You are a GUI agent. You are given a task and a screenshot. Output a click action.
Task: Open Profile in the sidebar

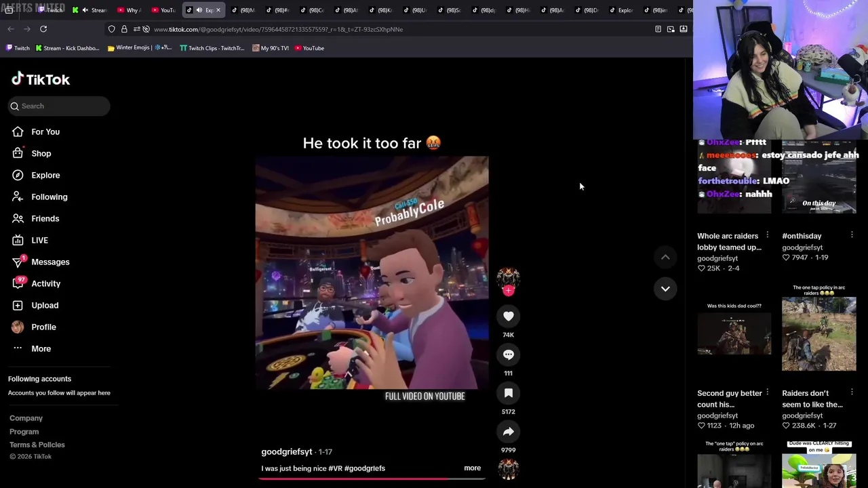point(43,327)
